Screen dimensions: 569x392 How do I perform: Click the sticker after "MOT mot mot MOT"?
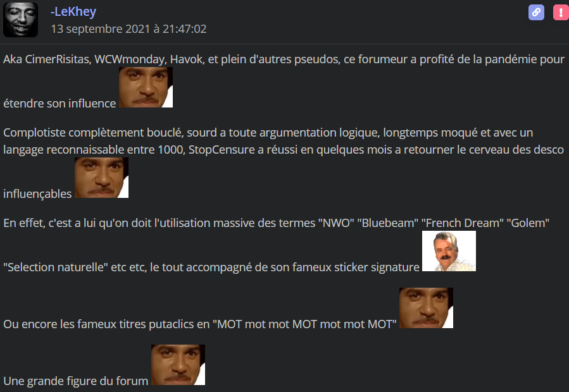coord(426,308)
